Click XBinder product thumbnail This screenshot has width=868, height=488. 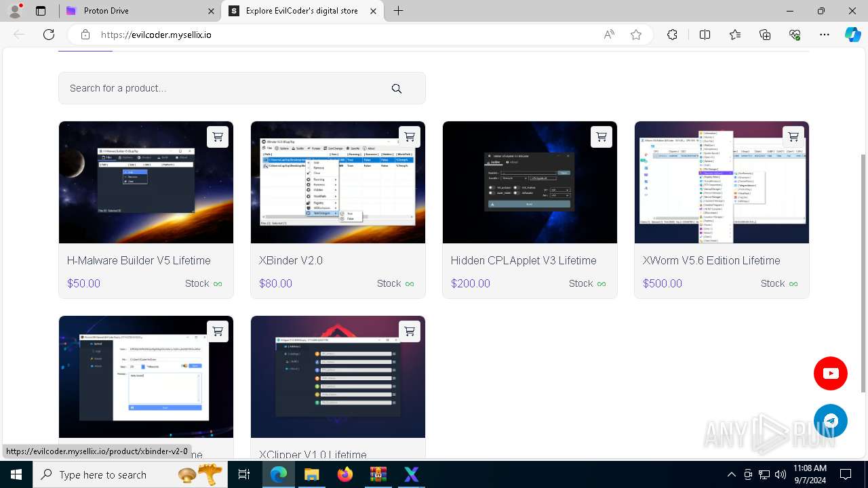pos(338,182)
